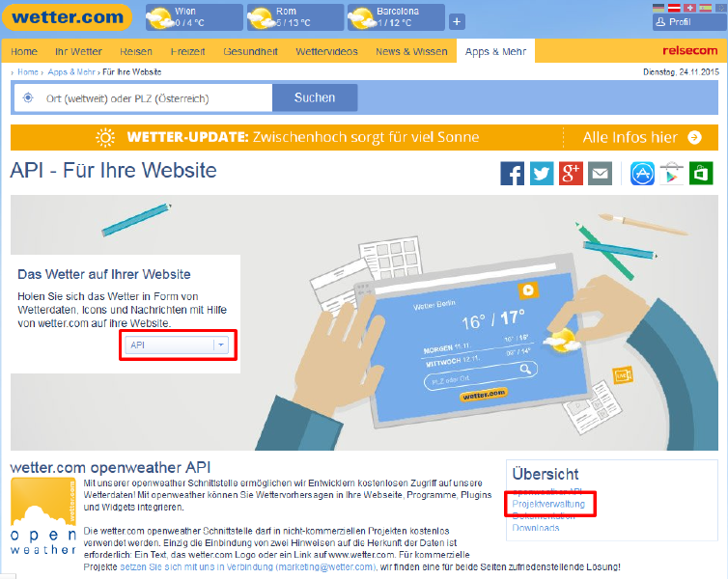Switch to the Swiss flag site
728x579 pixels.
coord(689,8)
